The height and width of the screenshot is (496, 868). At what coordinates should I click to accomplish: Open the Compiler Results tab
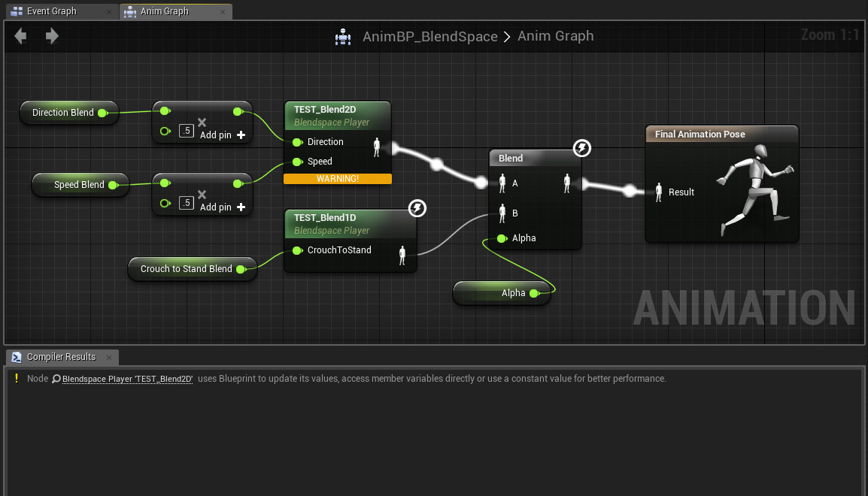coord(61,357)
